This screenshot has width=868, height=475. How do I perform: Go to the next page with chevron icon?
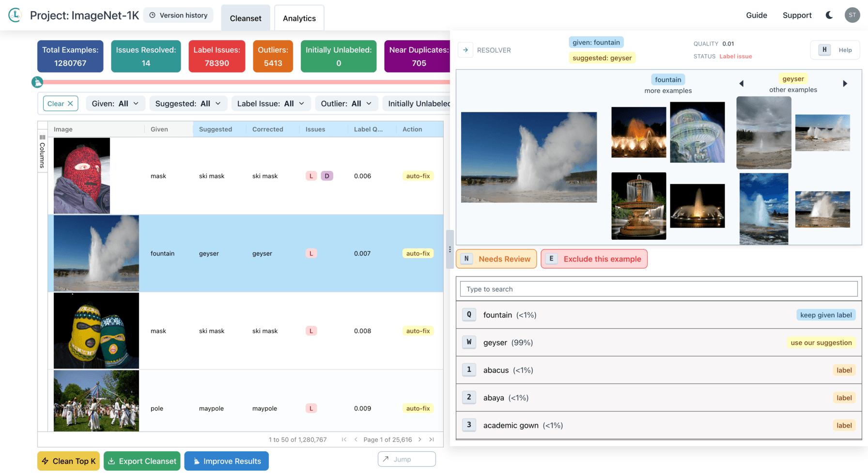click(419, 439)
